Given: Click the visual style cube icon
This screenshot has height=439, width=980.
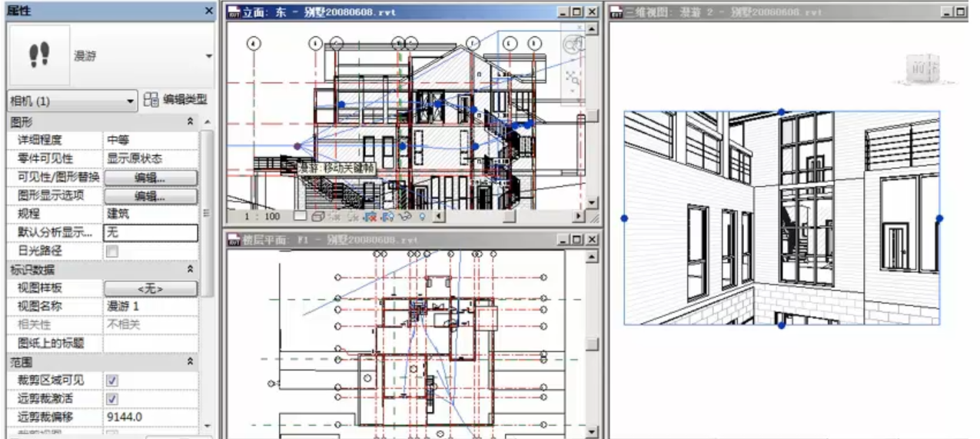Looking at the screenshot, I should [318, 217].
